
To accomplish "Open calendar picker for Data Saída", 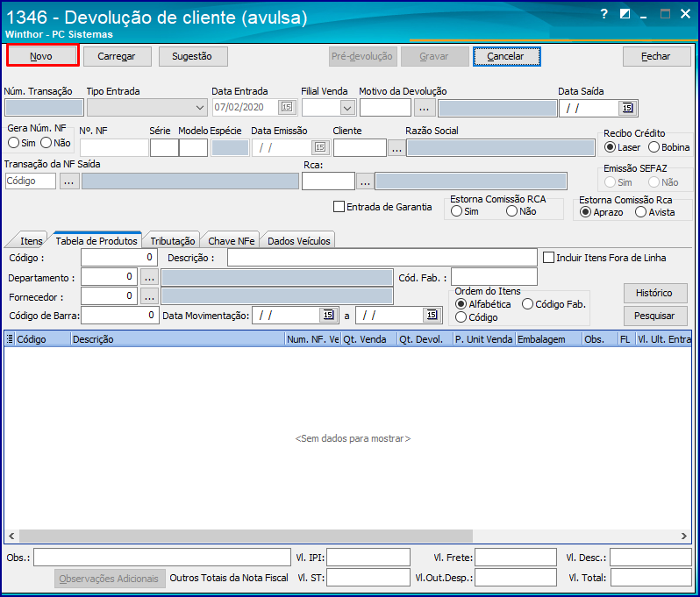I will click(x=627, y=108).
